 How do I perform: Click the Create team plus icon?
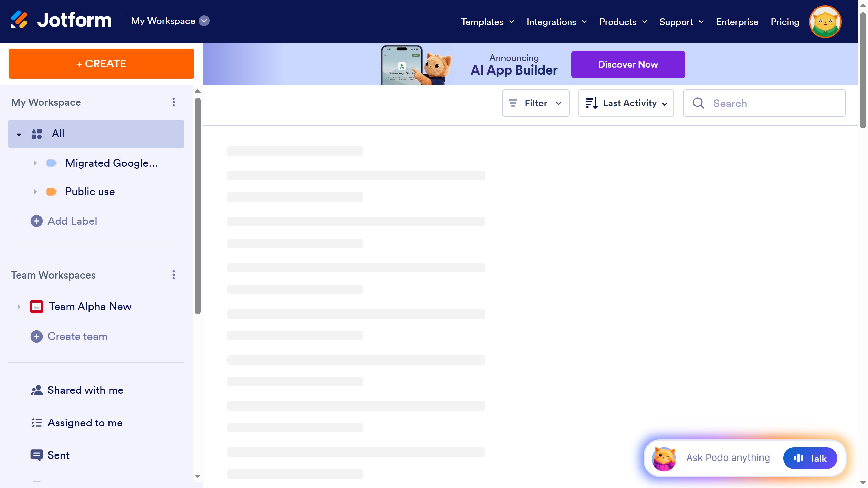pyautogui.click(x=37, y=337)
